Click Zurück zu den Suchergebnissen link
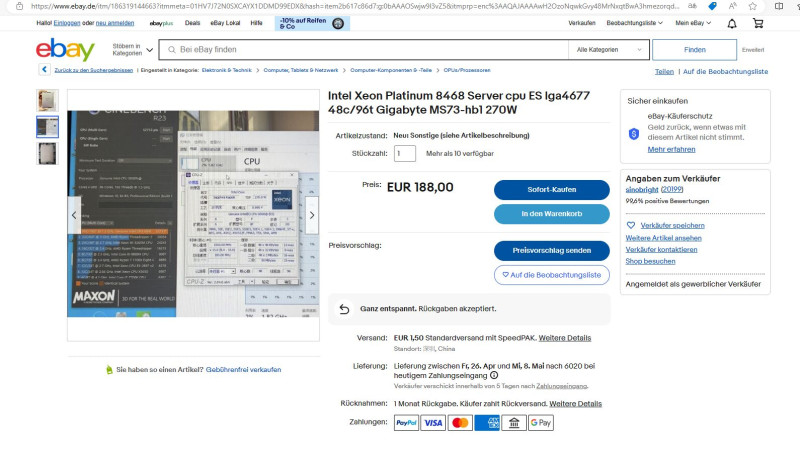Image resolution: width=800 pixels, height=457 pixels. click(x=94, y=70)
